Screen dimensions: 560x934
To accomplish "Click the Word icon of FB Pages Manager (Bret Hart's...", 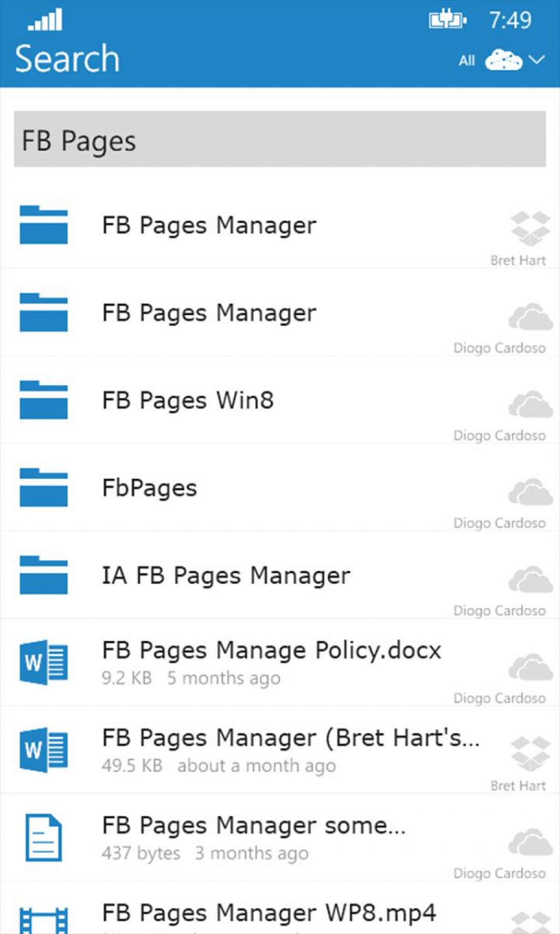I will pyautogui.click(x=44, y=750).
